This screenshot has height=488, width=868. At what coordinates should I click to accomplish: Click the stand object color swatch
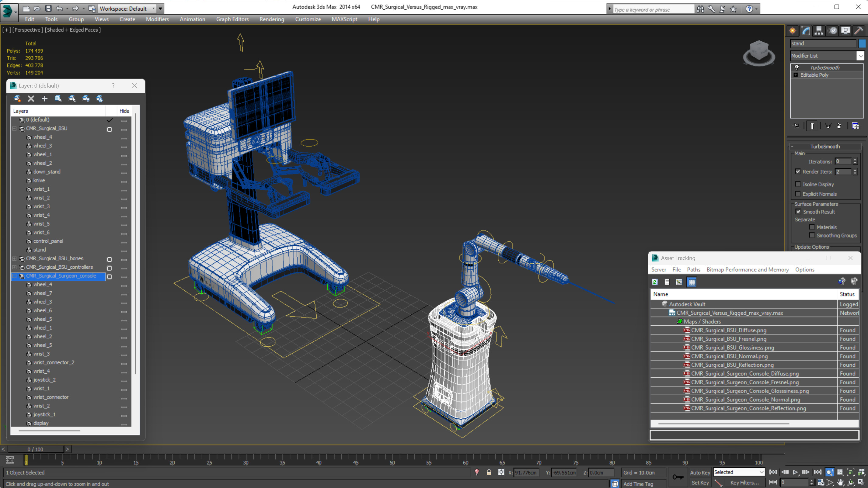[862, 43]
